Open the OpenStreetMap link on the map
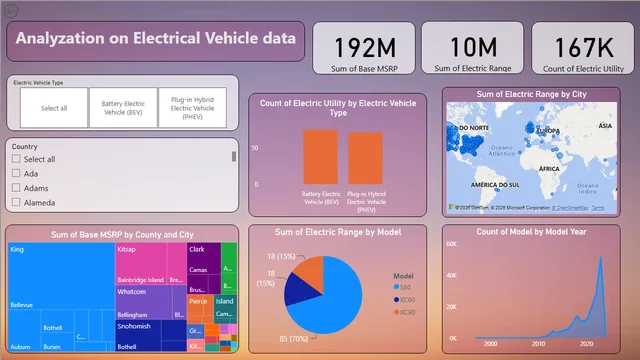The width and height of the screenshot is (640, 360). click(570, 208)
